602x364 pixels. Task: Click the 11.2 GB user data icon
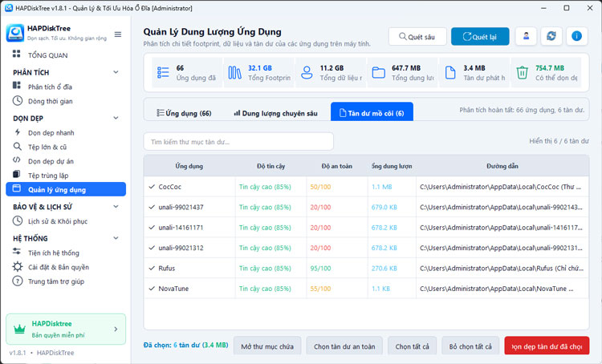tap(307, 72)
